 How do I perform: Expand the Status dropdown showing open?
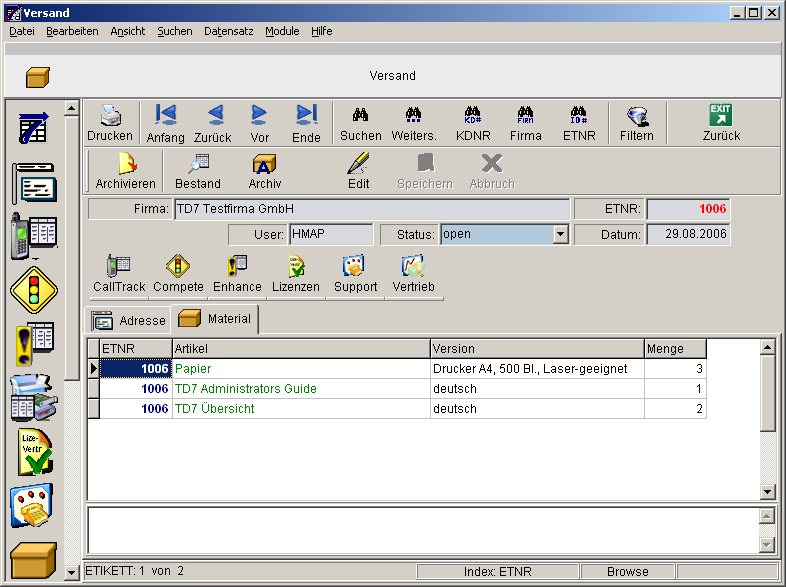pyautogui.click(x=560, y=235)
